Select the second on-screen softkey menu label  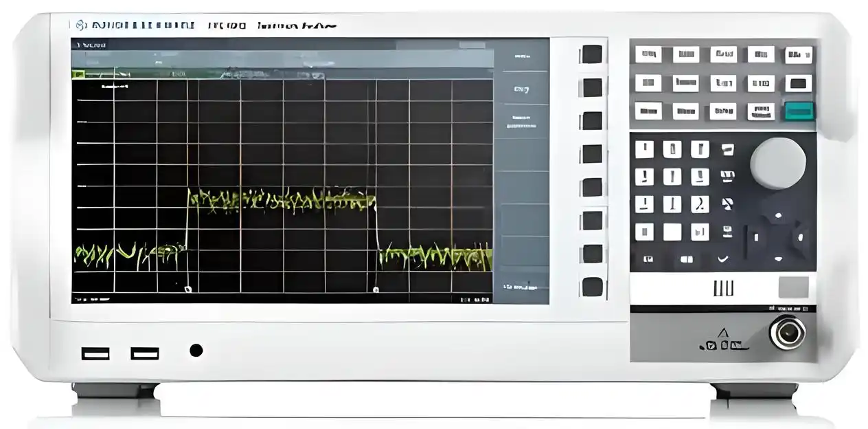pos(521,89)
